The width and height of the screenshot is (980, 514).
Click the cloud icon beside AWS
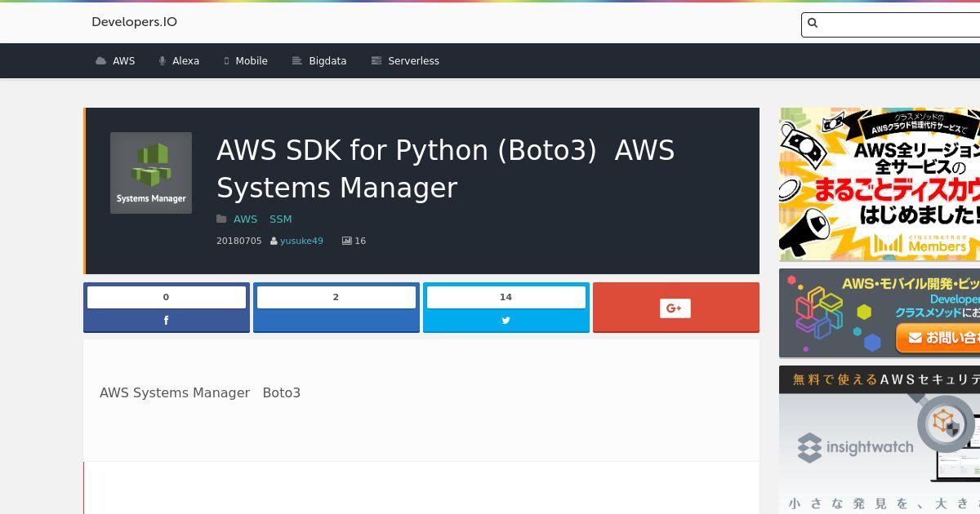click(100, 61)
